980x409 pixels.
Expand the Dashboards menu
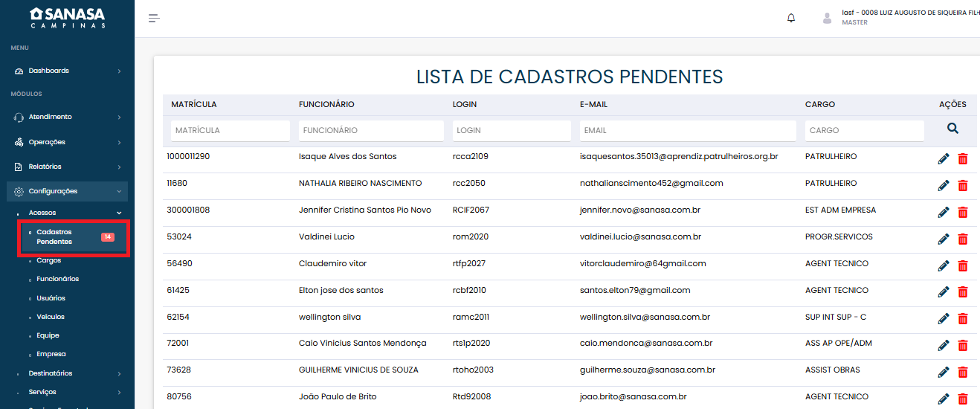67,71
